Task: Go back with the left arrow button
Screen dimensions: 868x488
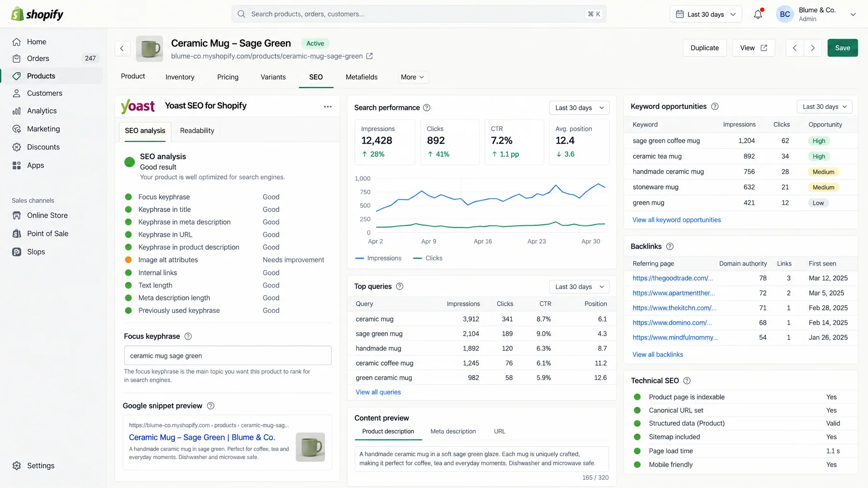Action: (x=122, y=48)
